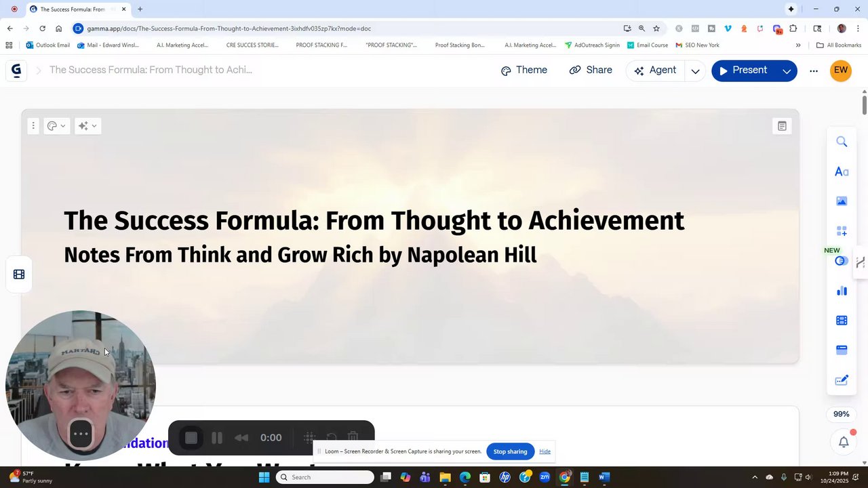Viewport: 868px width, 488px height.
Task: Open Loom camera bubble options dots
Action: (81, 434)
